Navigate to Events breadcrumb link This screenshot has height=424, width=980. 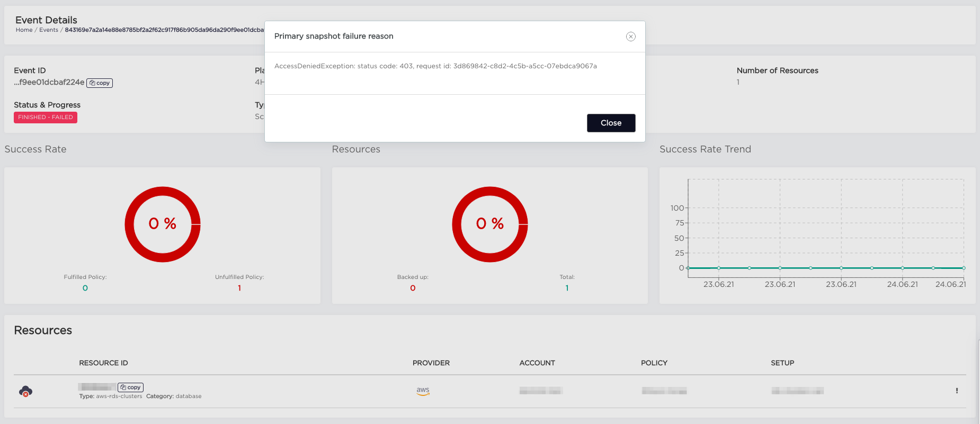pos(49,30)
